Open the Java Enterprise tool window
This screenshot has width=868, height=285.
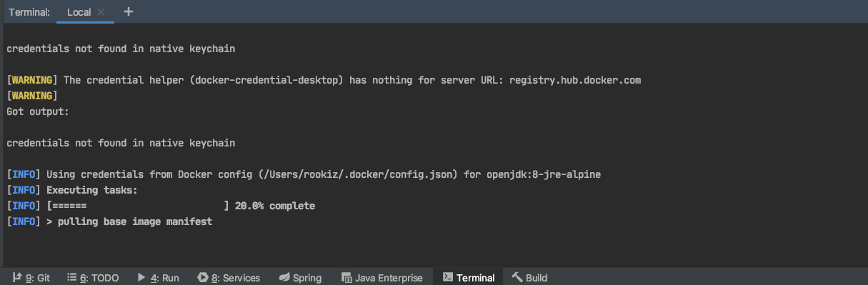(x=382, y=277)
